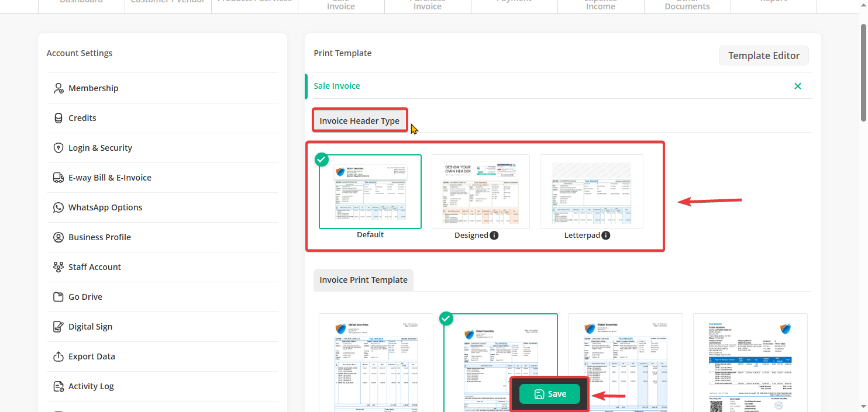Collapse the Sale Invoice section
Screen dimensions: 868x412
pyautogui.click(x=337, y=86)
